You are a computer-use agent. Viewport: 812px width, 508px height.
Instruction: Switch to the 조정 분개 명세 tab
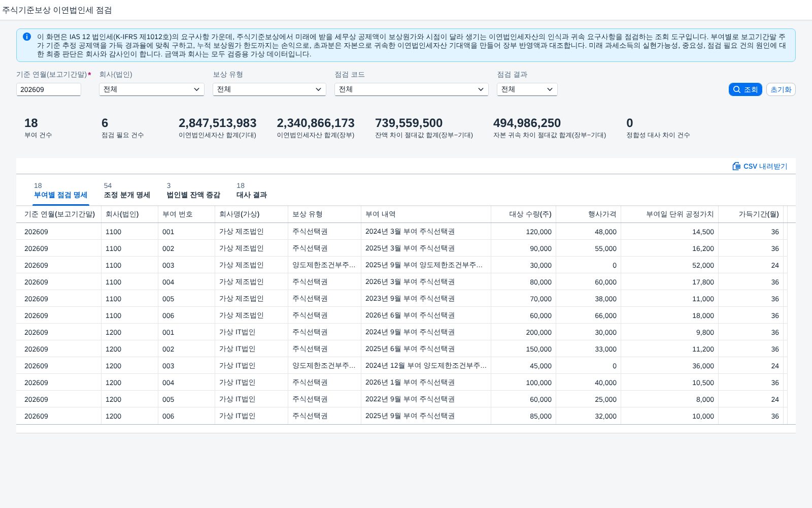point(127,190)
